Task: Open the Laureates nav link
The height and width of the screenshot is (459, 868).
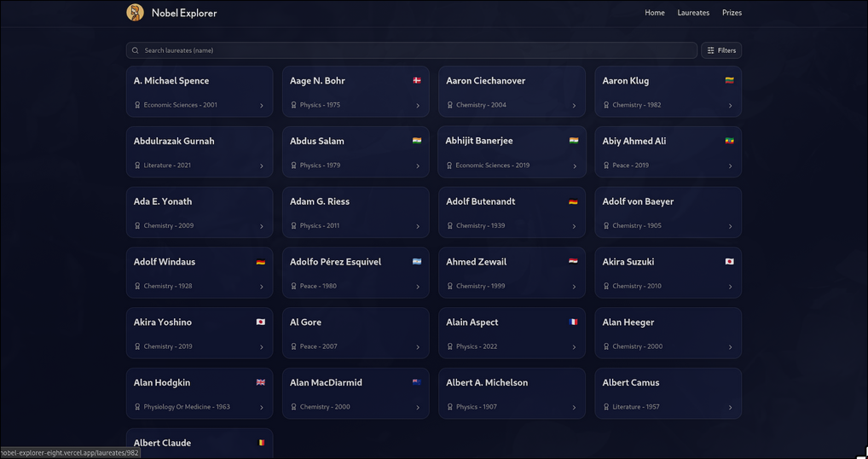Action: pyautogui.click(x=692, y=13)
